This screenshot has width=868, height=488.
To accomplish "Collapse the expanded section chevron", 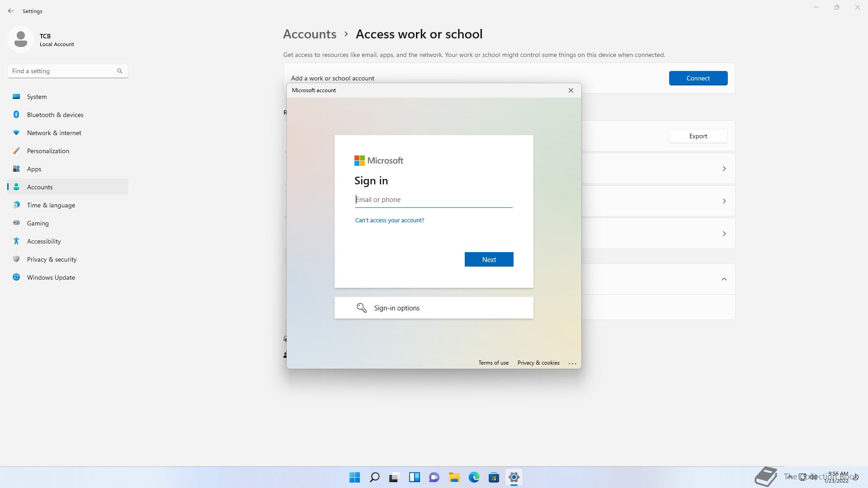I will point(724,279).
